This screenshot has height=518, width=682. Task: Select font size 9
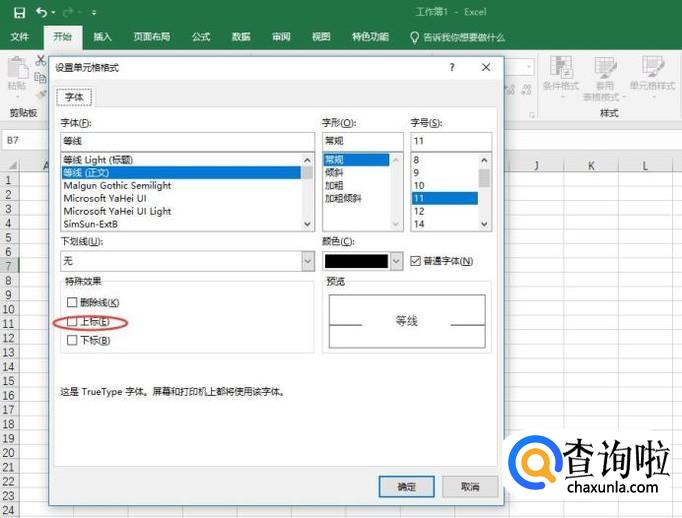(x=445, y=173)
